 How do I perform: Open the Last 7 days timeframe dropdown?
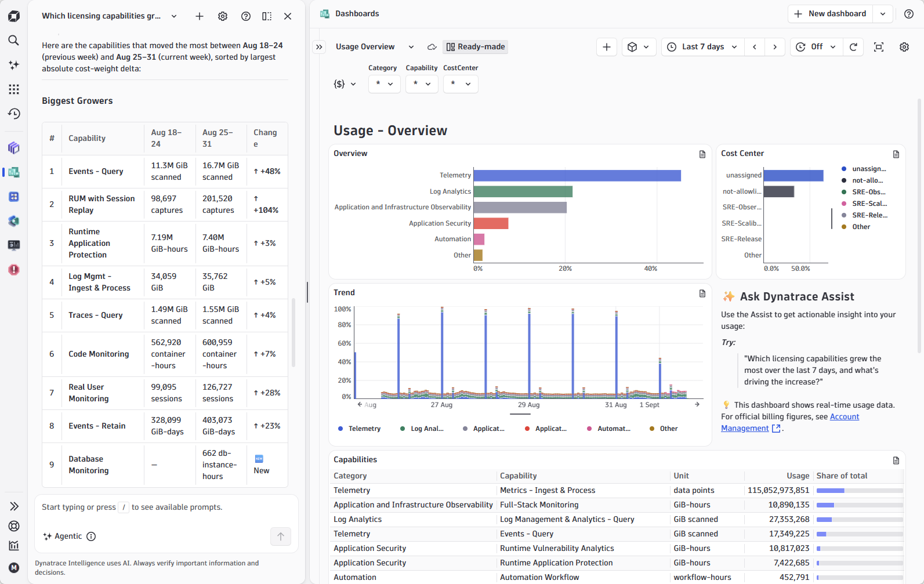coord(702,47)
